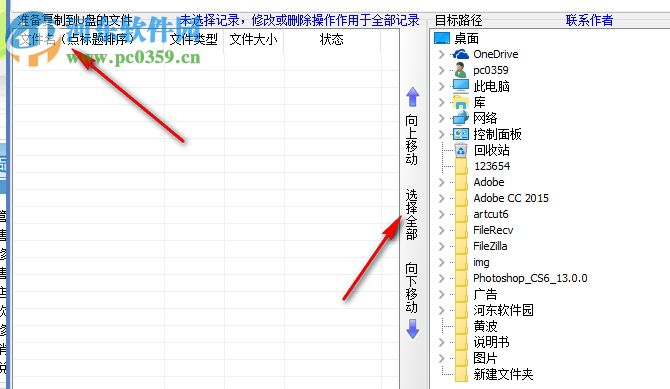Select the 黄波 folder label
670x389 pixels.
485,327
